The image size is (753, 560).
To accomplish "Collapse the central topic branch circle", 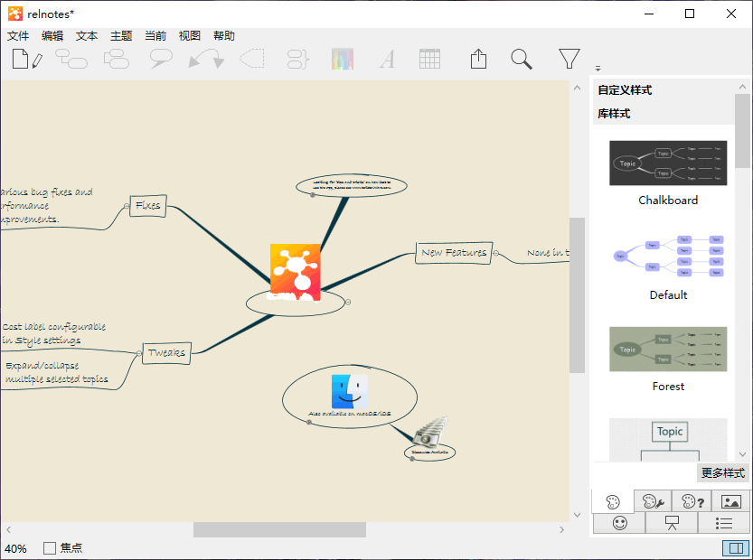I will (348, 302).
